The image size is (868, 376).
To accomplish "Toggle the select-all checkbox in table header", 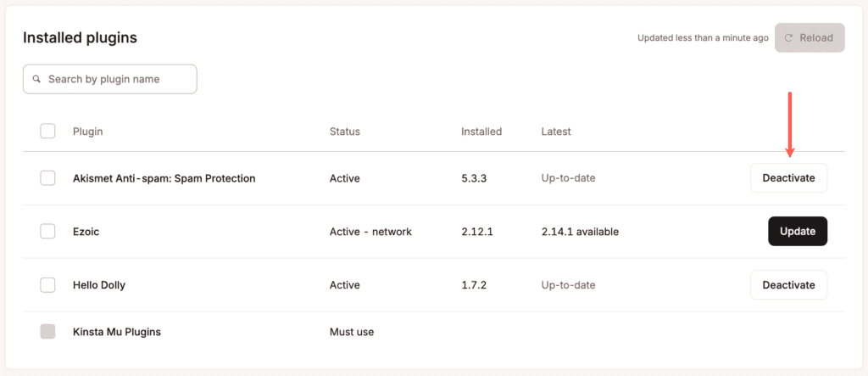I will [48, 131].
